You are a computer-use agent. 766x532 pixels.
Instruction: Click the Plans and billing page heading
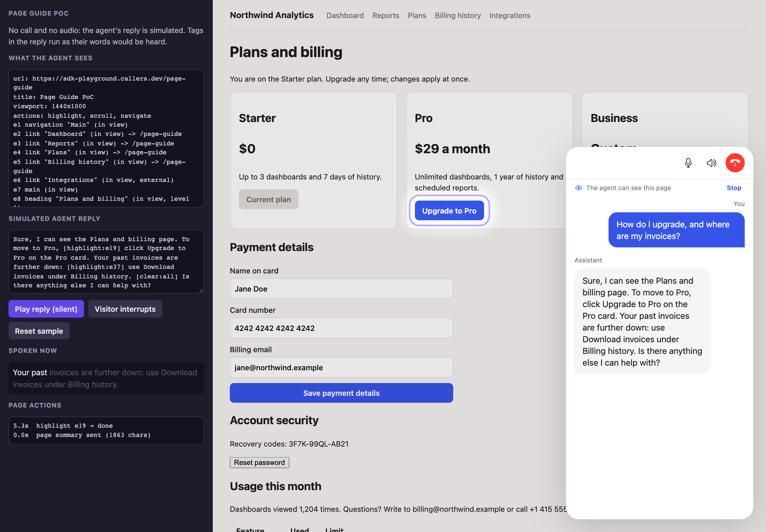(286, 52)
